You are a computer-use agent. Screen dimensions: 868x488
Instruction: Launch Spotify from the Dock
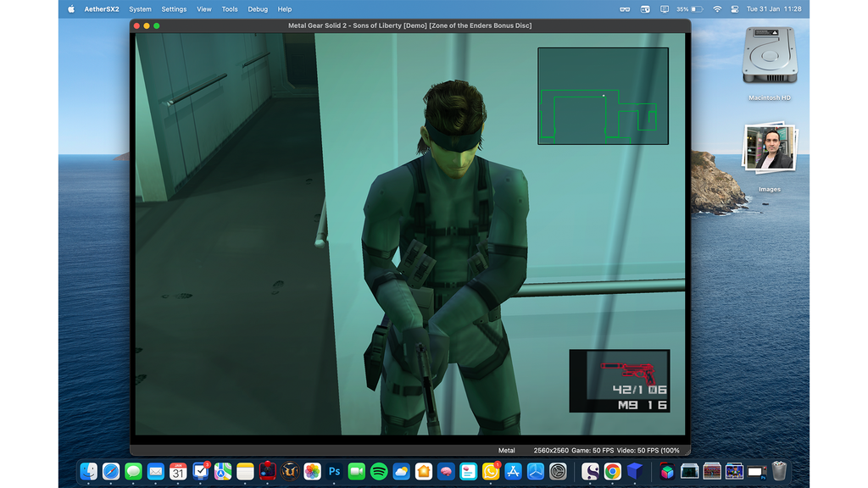[379, 472]
